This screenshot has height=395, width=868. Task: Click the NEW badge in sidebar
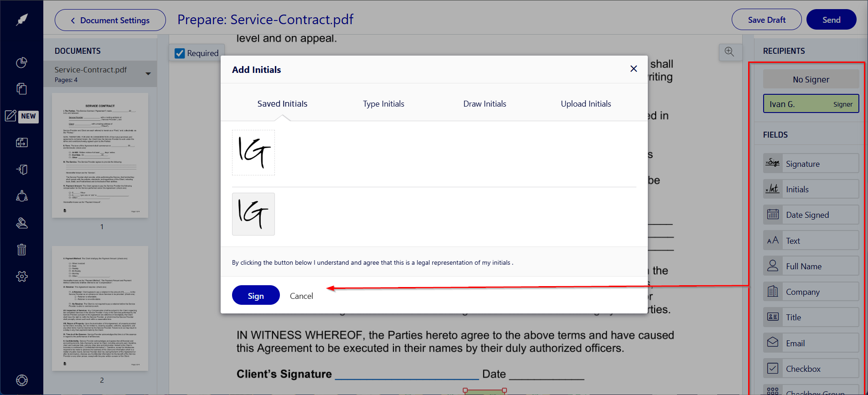(x=28, y=116)
